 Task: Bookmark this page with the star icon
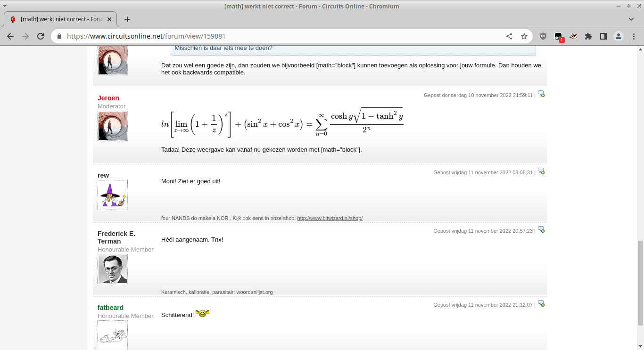pos(524,36)
